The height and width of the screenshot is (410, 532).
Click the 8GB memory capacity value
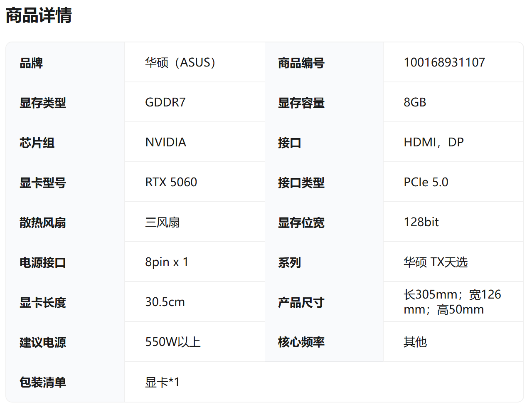[x=415, y=102]
